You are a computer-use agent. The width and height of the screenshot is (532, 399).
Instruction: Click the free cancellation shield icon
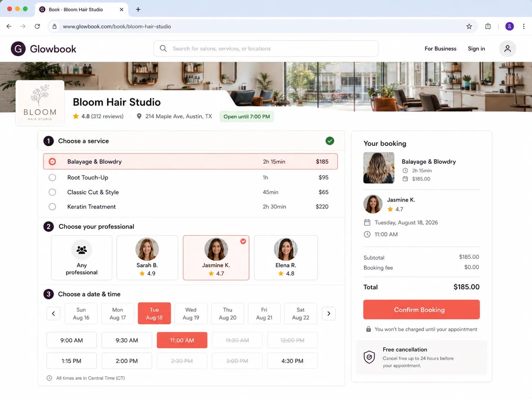tap(369, 357)
